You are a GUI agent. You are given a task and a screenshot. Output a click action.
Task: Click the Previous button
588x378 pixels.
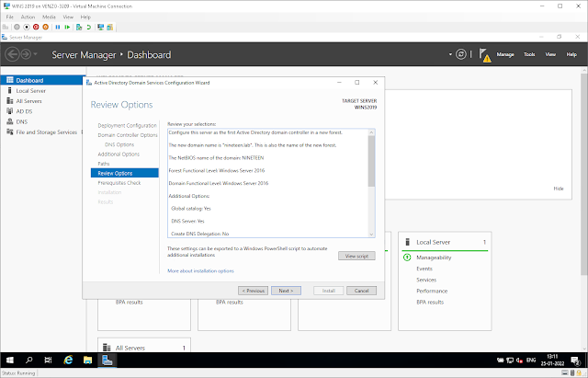click(x=254, y=291)
